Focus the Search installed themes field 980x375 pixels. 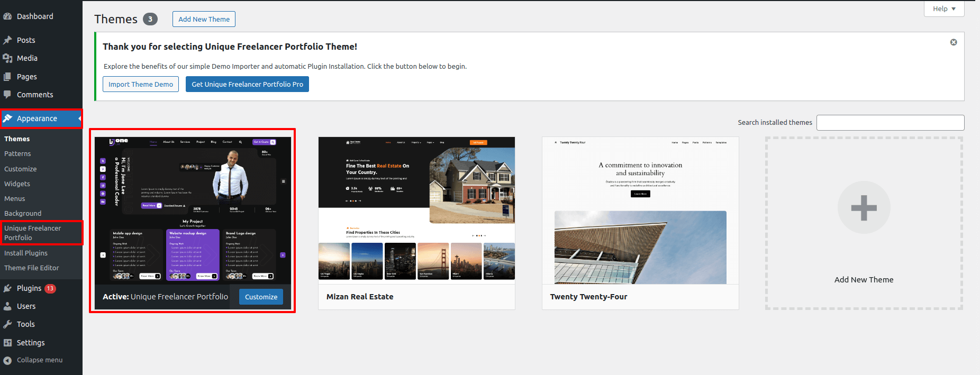point(890,123)
